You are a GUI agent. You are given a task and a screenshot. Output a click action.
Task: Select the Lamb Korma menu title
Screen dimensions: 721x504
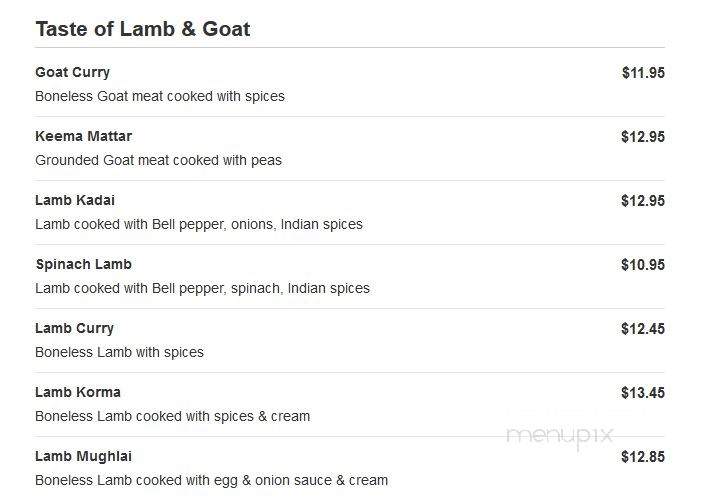pos(78,392)
